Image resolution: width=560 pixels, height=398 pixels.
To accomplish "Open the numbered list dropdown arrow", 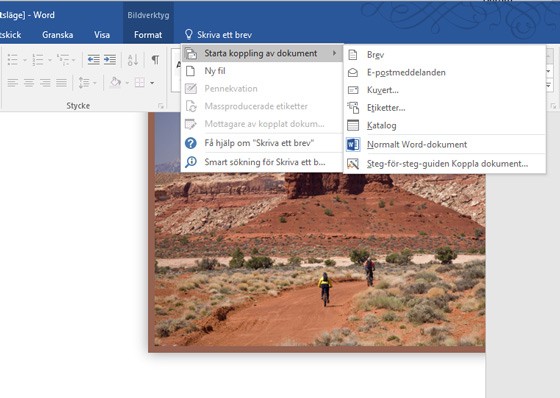I will click(x=50, y=60).
